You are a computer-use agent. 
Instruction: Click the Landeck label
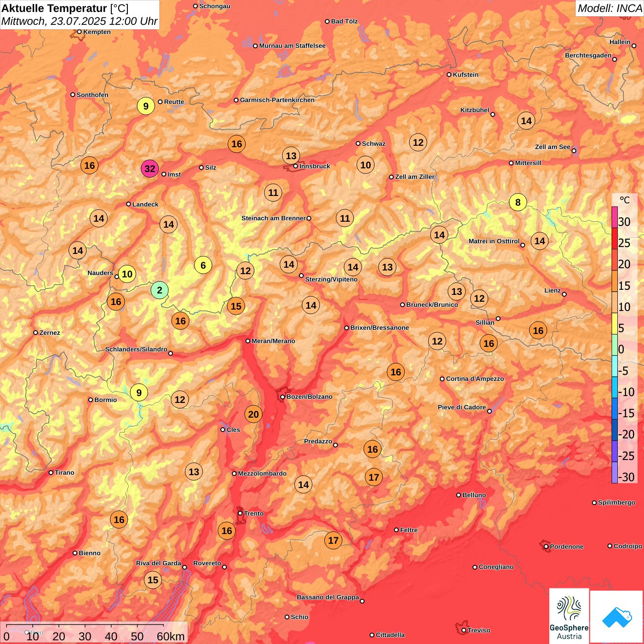point(145,204)
